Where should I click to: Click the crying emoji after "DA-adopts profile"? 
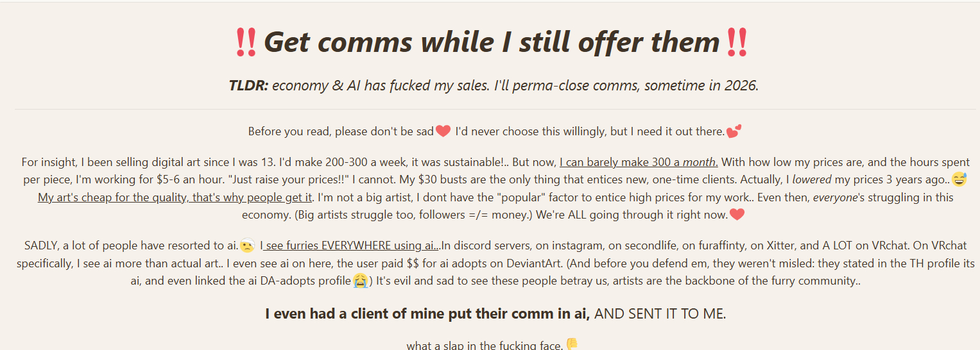point(360,281)
